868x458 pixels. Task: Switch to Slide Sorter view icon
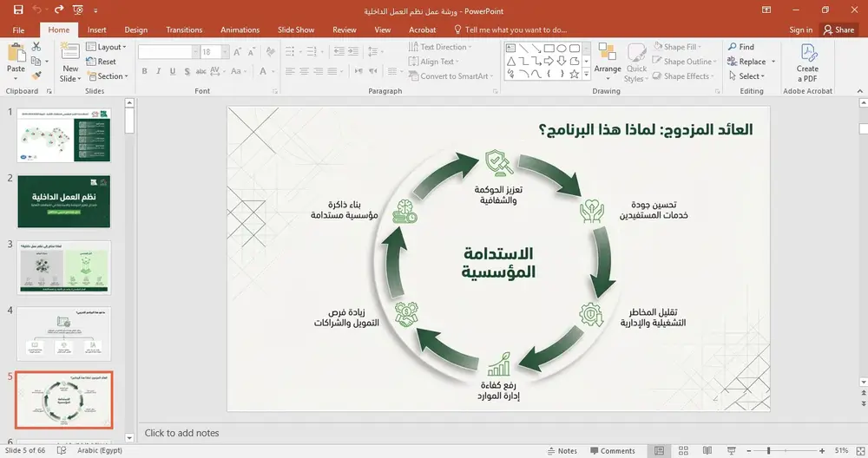pyautogui.click(x=684, y=451)
